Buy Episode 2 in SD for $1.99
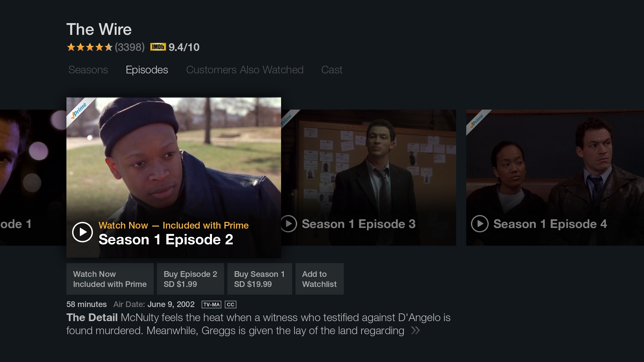Image resolution: width=644 pixels, height=362 pixels. pyautogui.click(x=191, y=279)
